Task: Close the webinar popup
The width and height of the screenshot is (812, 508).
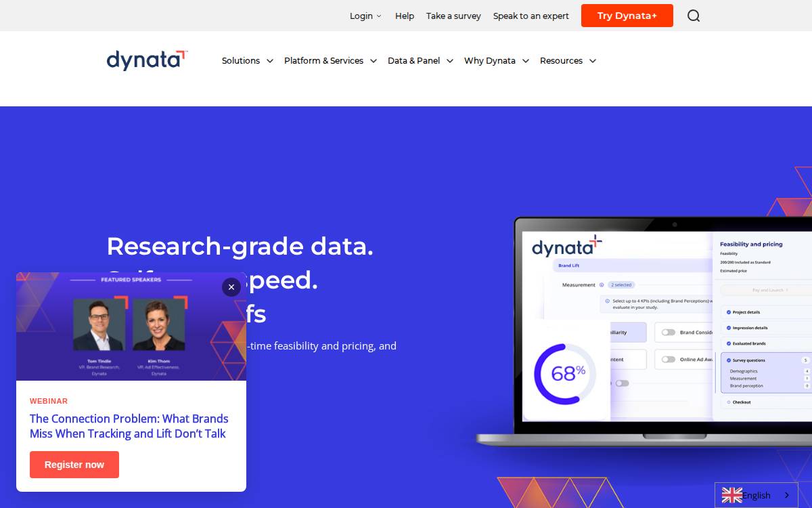Action: pyautogui.click(x=231, y=287)
